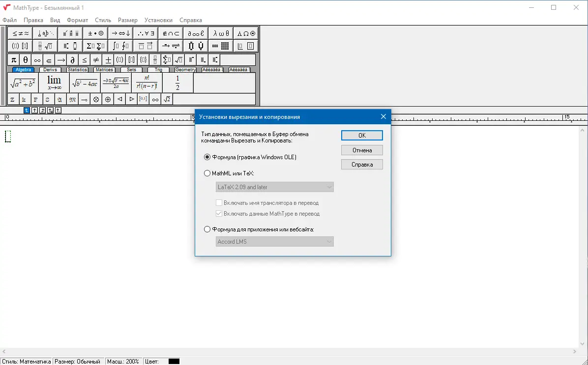
Task: Toggle Включать имя транслятора в перевод checkbox
Action: point(267,203)
